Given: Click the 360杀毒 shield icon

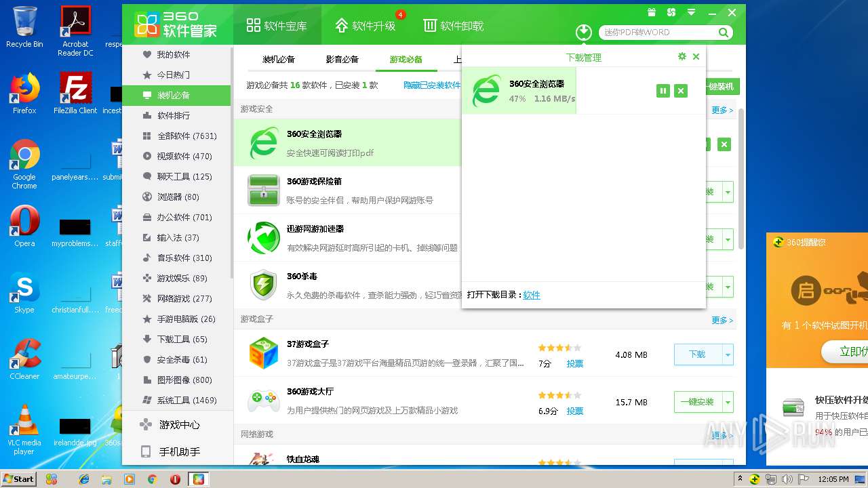Looking at the screenshot, I should point(263,285).
